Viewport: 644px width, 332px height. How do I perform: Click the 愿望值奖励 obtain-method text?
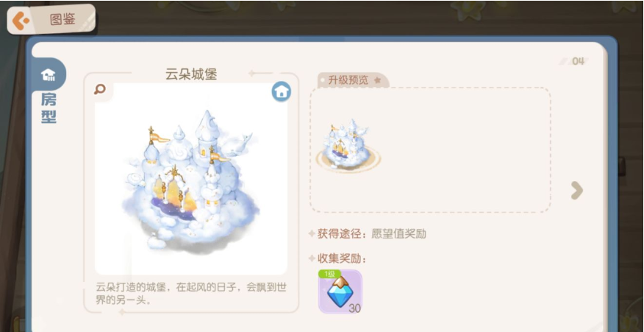pyautogui.click(x=398, y=233)
